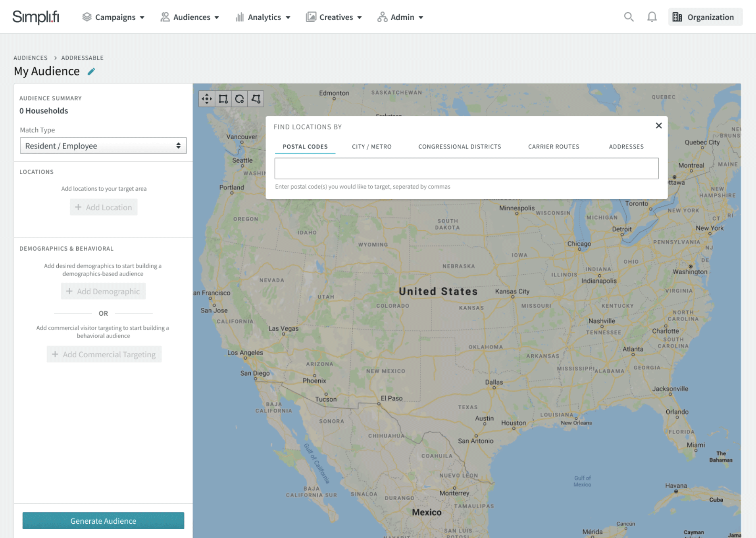Click the pencil icon beside My Audience
This screenshot has height=538, width=756.
click(91, 71)
